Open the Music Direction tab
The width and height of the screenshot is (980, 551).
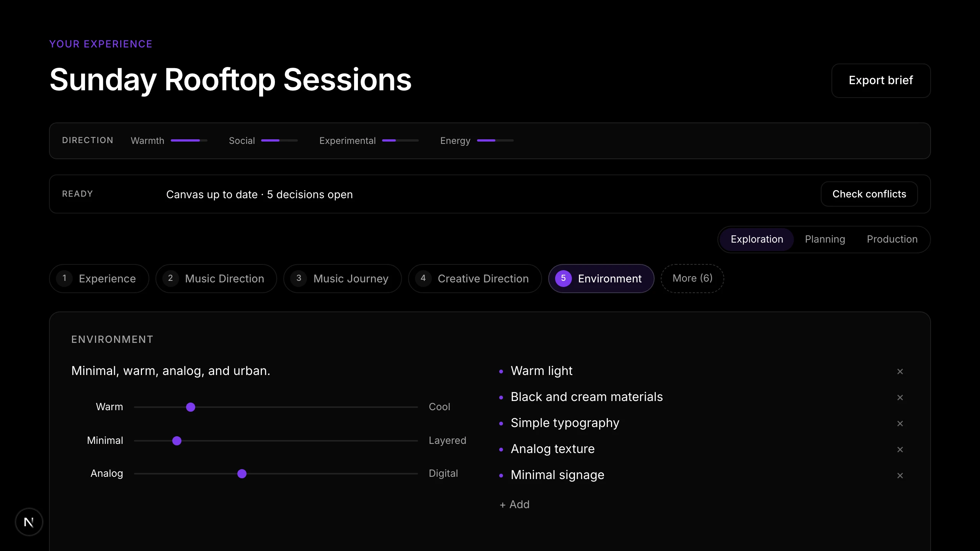[216, 279]
